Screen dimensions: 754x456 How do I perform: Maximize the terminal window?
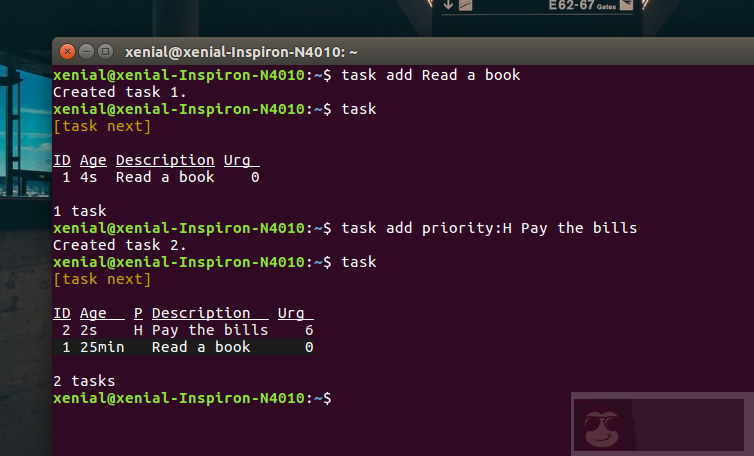coord(104,51)
